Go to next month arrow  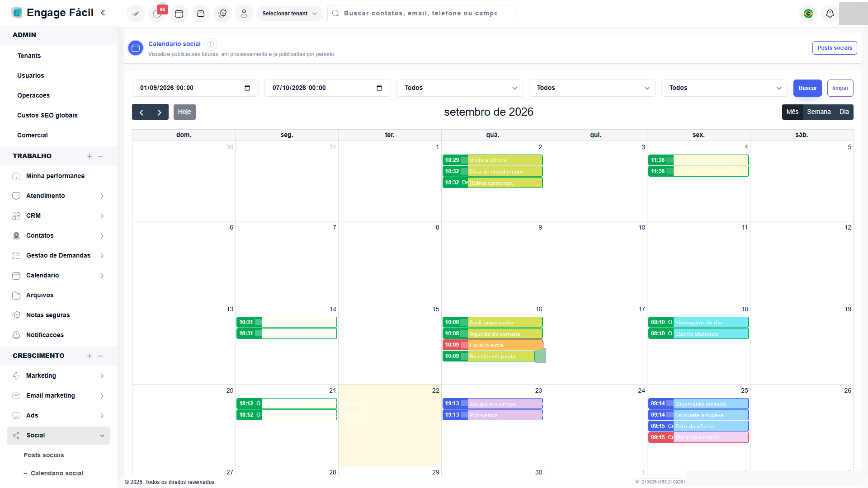click(x=159, y=112)
